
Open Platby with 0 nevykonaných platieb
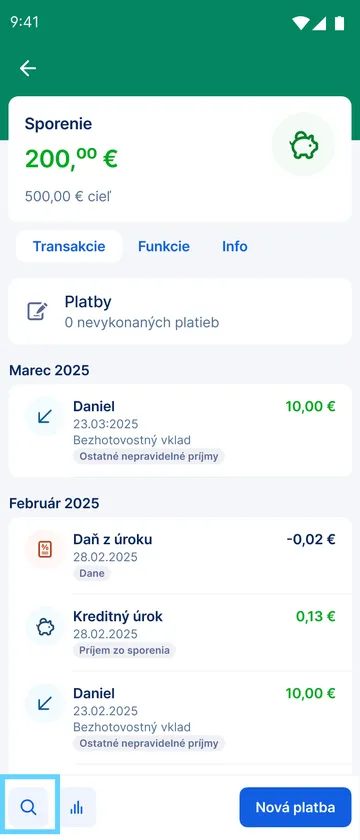tap(180, 311)
